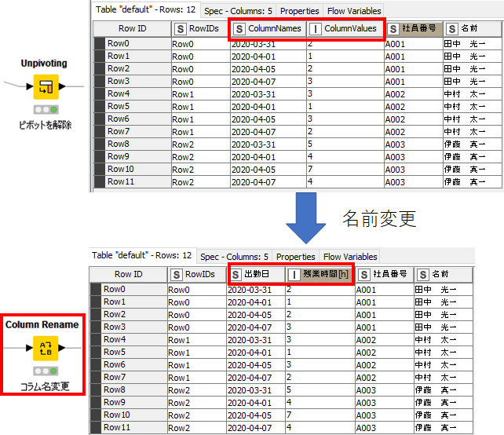The height and width of the screenshot is (435, 504).
Task: Select Row8 row ID in lower table
Action: click(128, 389)
